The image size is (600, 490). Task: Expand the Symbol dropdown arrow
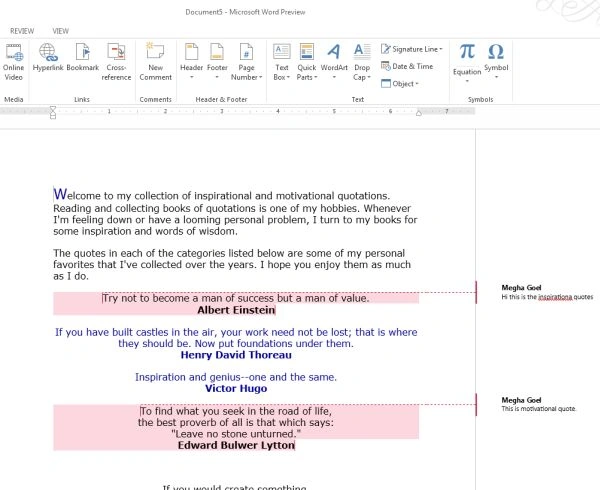pyautogui.click(x=496, y=77)
